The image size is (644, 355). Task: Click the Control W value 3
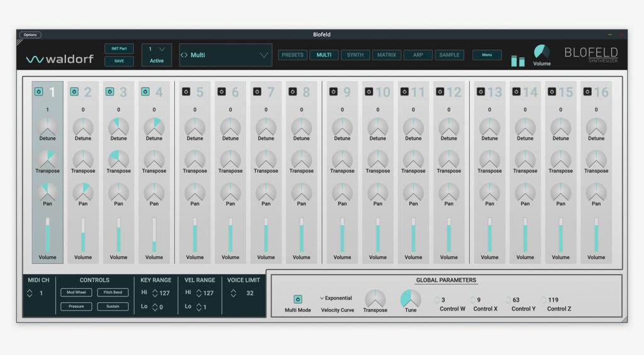click(x=443, y=300)
